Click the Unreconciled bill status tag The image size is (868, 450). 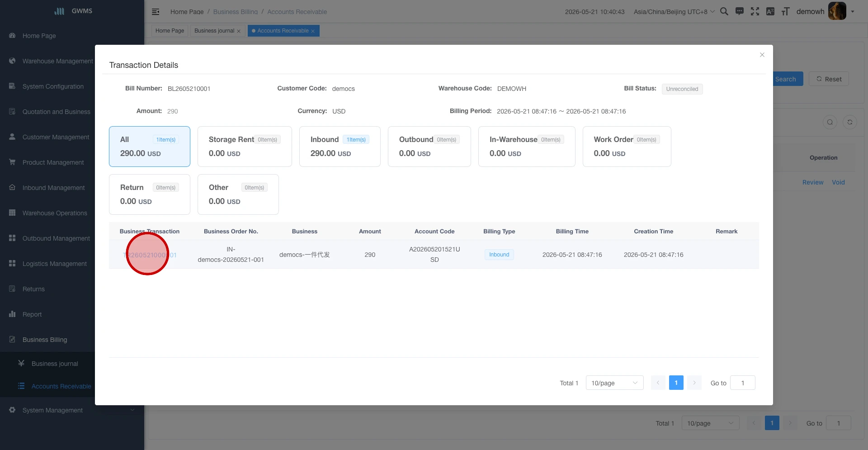pyautogui.click(x=682, y=89)
